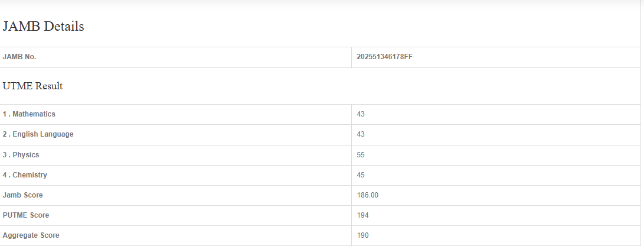Click the Aggregate Score label
Viewport: 644px width, 249px height.
click(x=31, y=235)
